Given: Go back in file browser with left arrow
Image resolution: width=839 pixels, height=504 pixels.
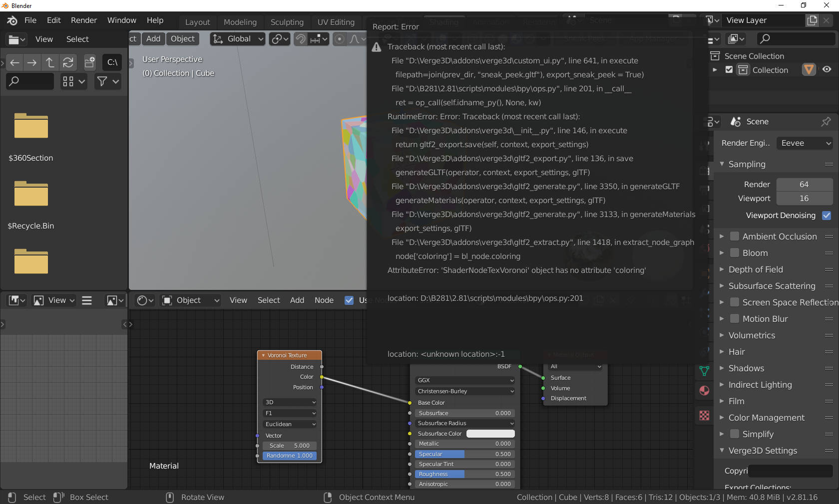Looking at the screenshot, I should coord(15,62).
